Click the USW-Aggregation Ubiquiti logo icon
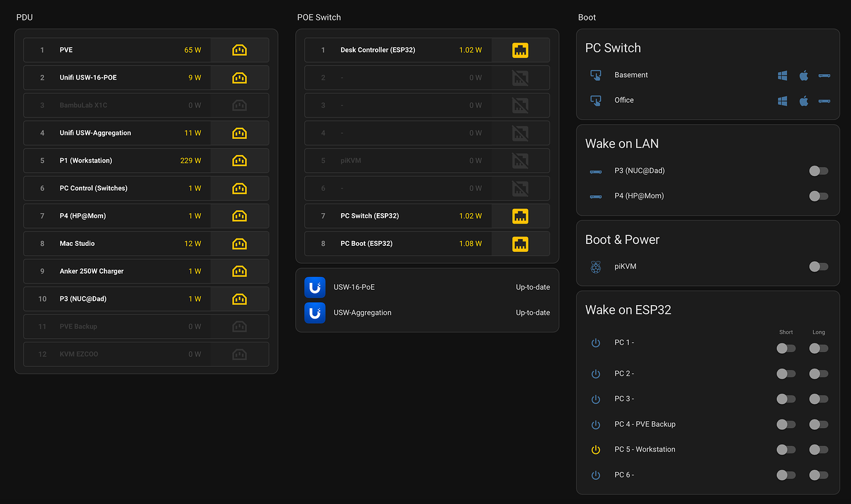The width and height of the screenshot is (851, 504). (315, 313)
